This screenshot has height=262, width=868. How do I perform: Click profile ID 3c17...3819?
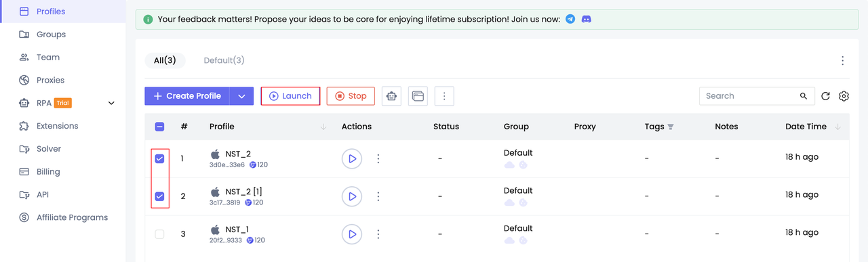click(x=224, y=202)
